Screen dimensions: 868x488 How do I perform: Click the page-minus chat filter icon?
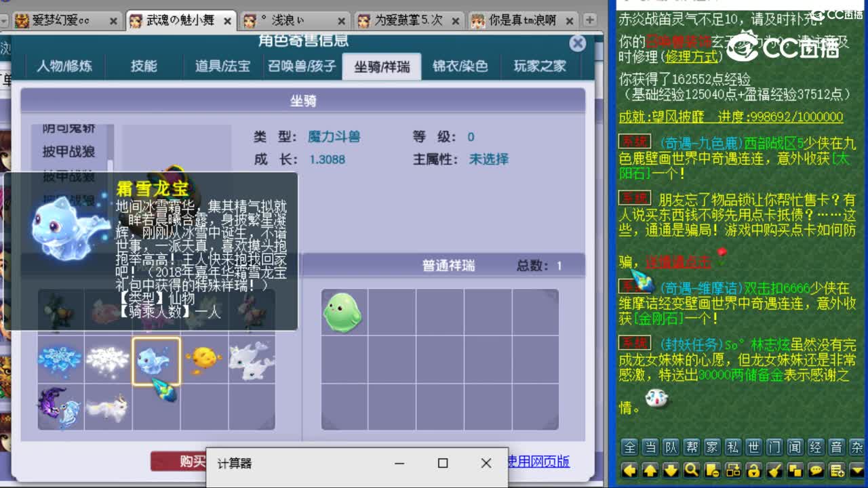713,470
